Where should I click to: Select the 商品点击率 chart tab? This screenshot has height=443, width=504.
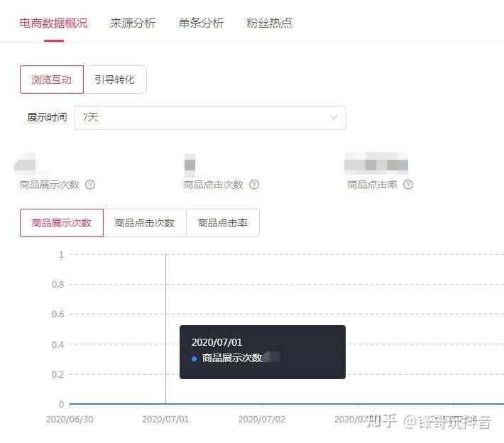(223, 223)
